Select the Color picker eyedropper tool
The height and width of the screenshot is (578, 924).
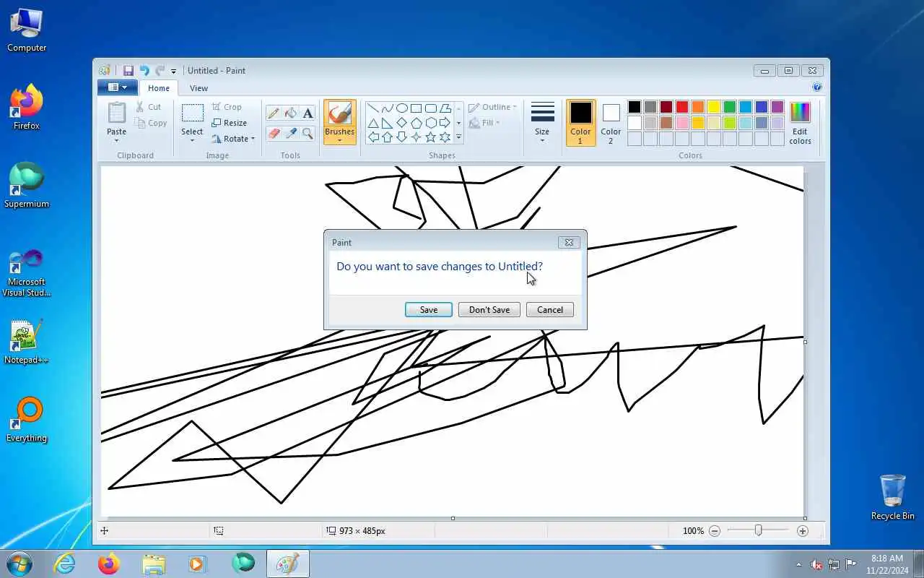click(x=291, y=133)
